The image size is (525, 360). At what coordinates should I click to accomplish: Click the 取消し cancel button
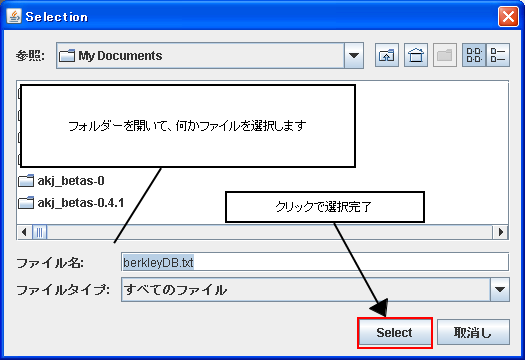point(473,333)
